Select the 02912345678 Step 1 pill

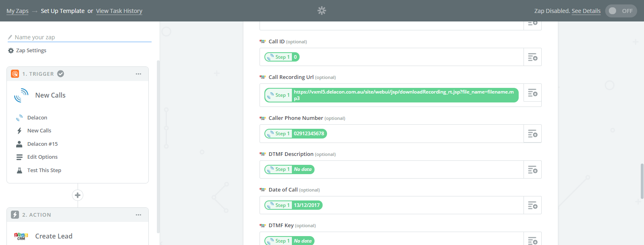[x=296, y=134]
